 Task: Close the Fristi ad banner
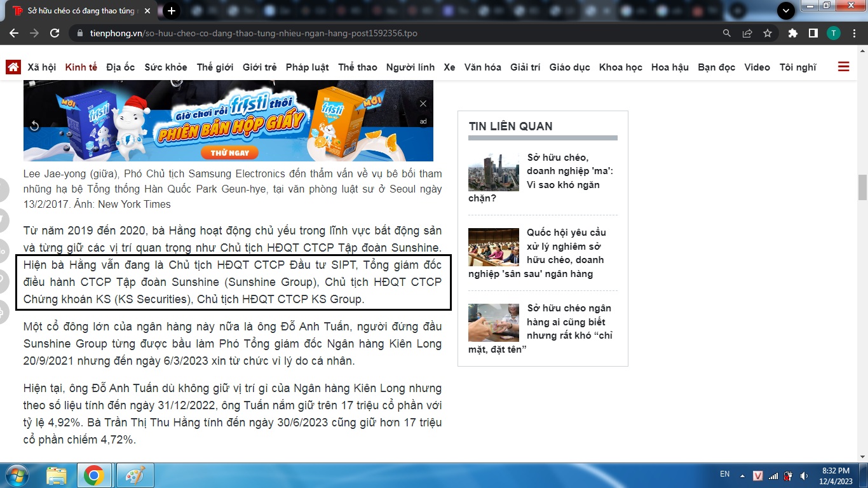click(423, 104)
